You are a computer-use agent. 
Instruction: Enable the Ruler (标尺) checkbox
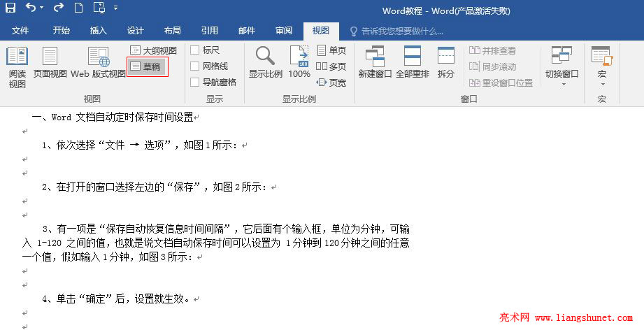click(x=194, y=50)
